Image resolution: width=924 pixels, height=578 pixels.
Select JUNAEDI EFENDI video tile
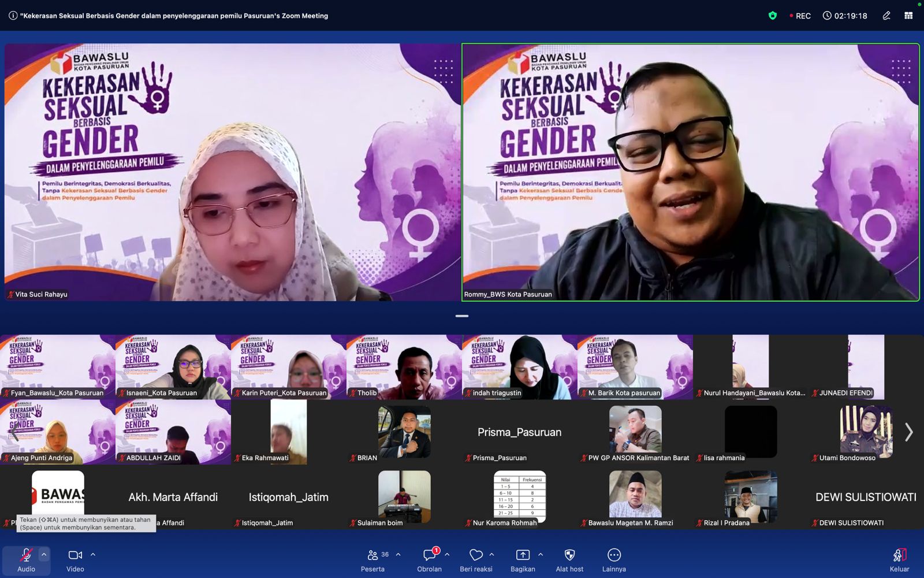[866, 367]
